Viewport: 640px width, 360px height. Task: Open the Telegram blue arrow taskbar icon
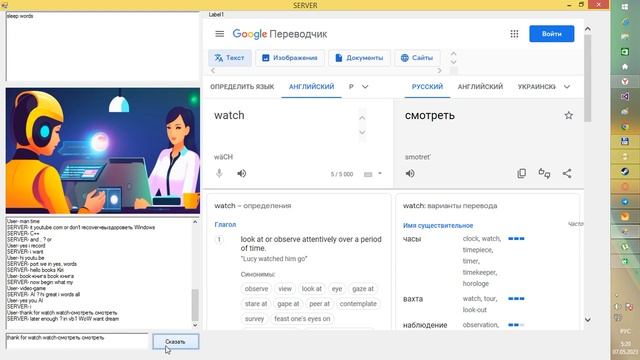pos(625,202)
